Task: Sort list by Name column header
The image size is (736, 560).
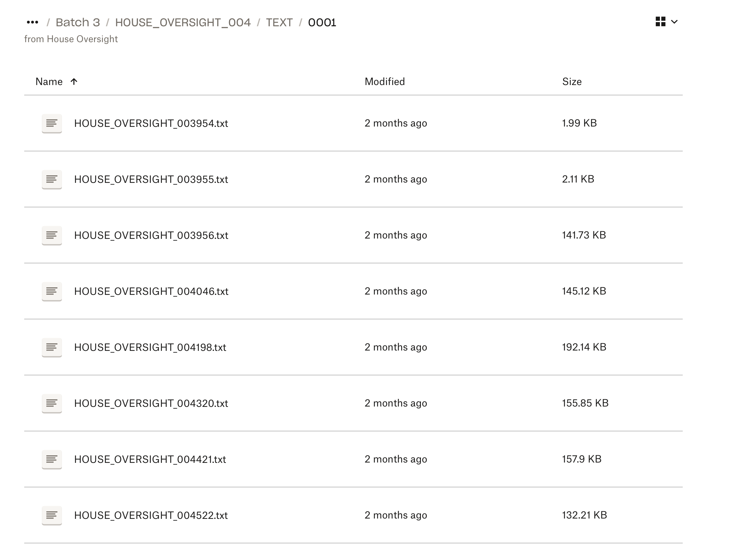Action: [x=49, y=82]
